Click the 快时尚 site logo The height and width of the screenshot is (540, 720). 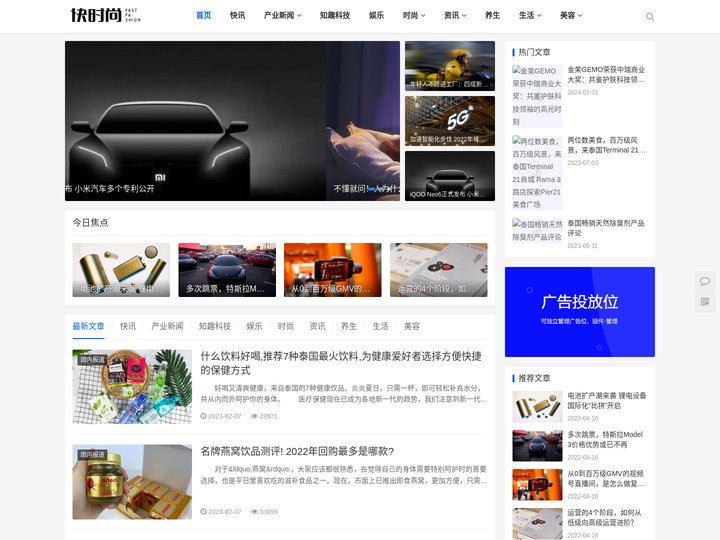click(106, 15)
